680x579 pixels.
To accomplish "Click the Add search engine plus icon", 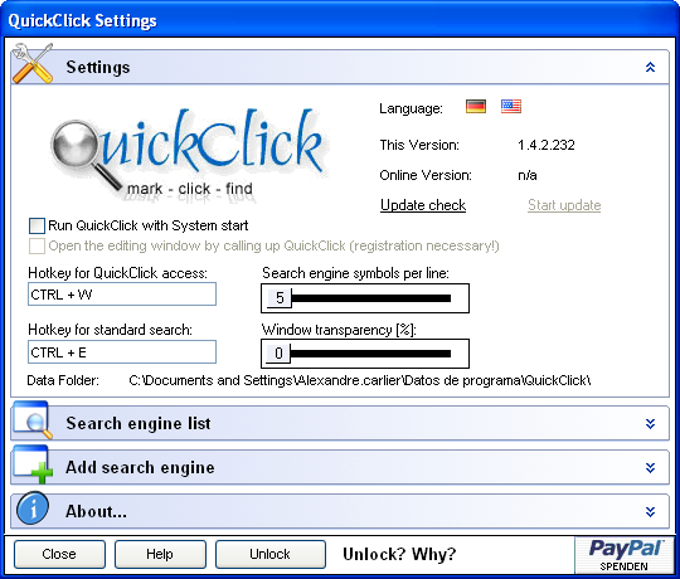I will 33,465.
